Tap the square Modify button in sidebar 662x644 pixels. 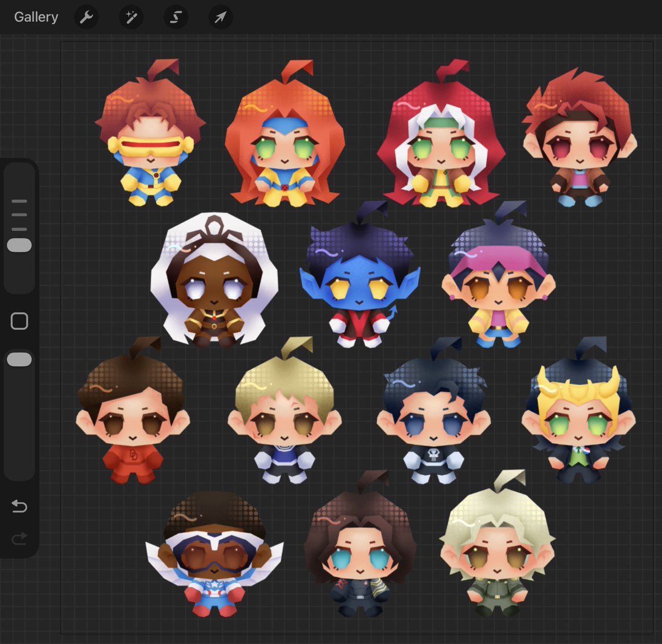pyautogui.click(x=19, y=321)
